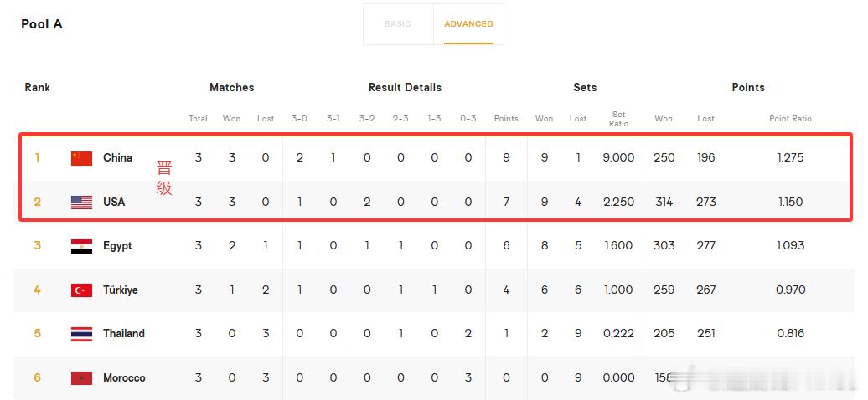Click the Morocco flag icon
Viewport: 868px width, 400px height.
coord(81,378)
